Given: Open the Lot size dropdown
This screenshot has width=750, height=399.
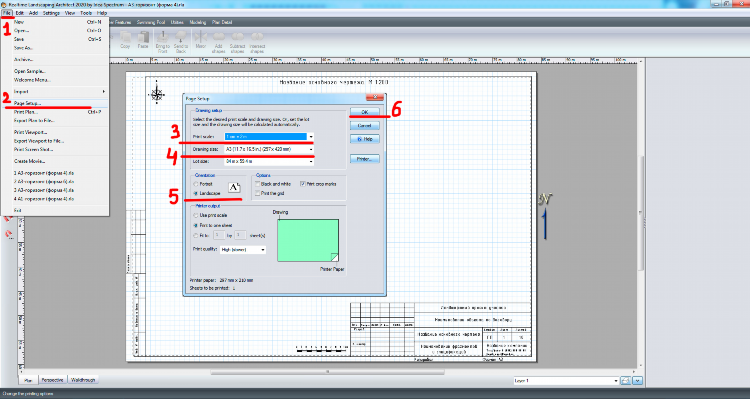Looking at the screenshot, I should (310, 162).
